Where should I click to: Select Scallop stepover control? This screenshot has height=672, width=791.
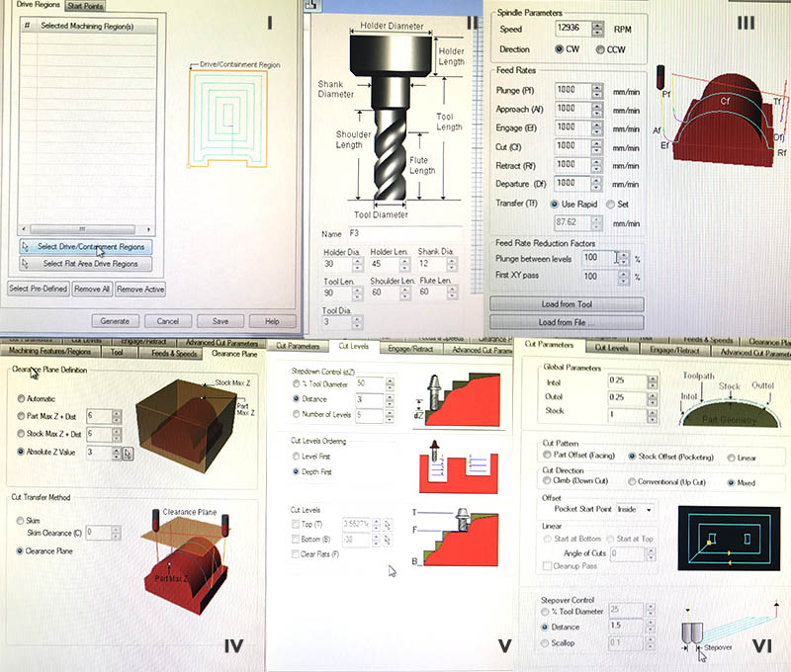coord(545,642)
